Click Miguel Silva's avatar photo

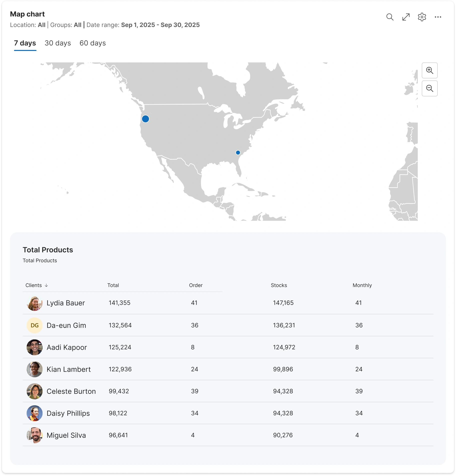34,435
